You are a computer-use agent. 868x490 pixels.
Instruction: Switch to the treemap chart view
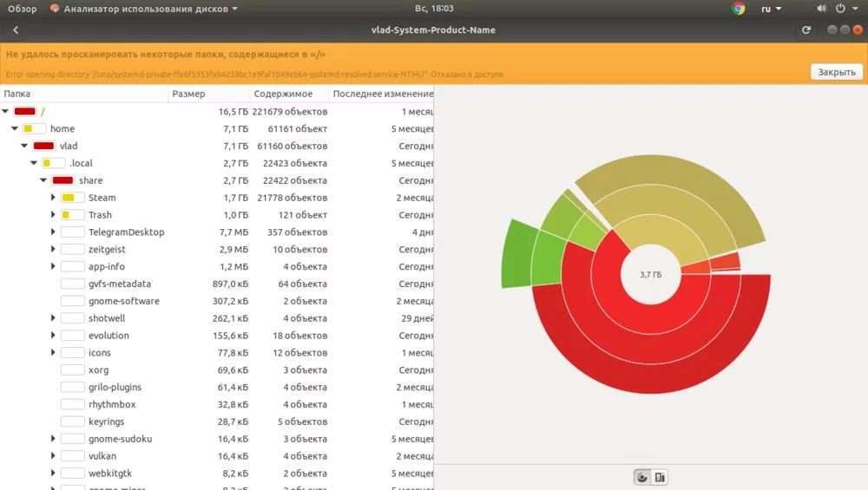(661, 477)
